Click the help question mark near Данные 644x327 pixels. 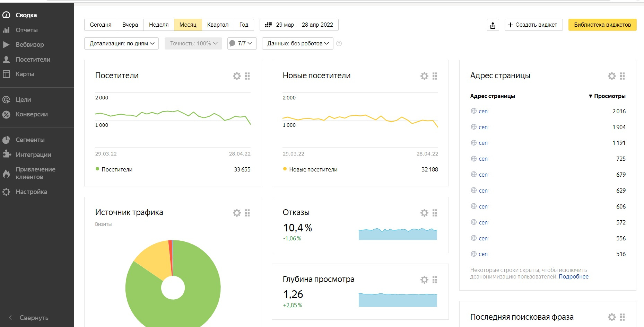tap(339, 44)
